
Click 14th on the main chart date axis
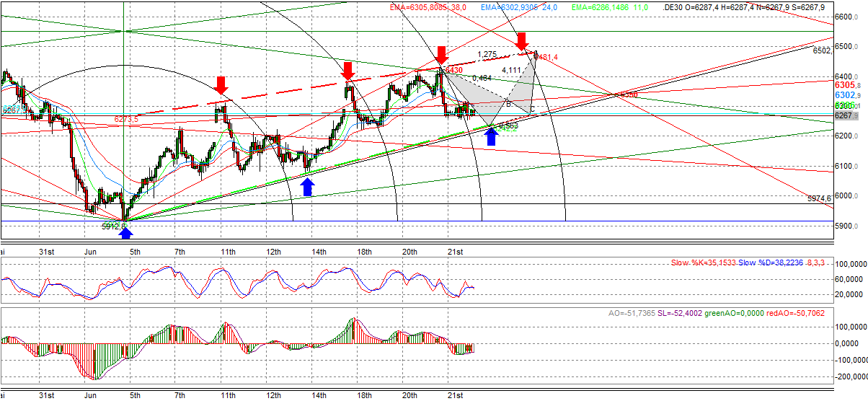[x=319, y=251]
